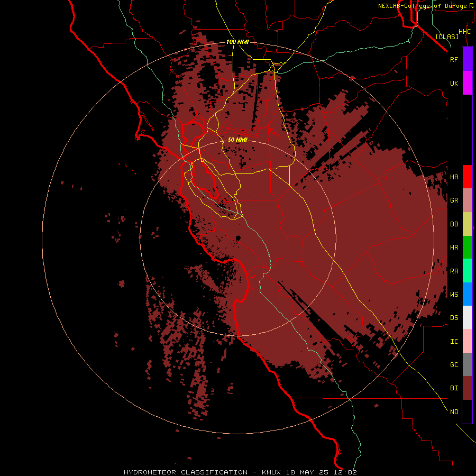Click the RA legend label
This screenshot has width=476, height=476.
tap(454, 271)
